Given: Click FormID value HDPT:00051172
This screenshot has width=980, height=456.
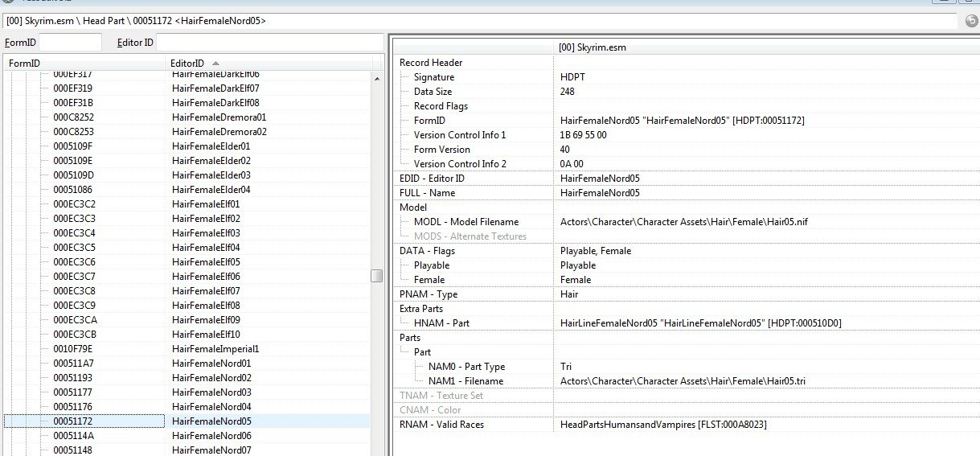Looking at the screenshot, I should [683, 121].
